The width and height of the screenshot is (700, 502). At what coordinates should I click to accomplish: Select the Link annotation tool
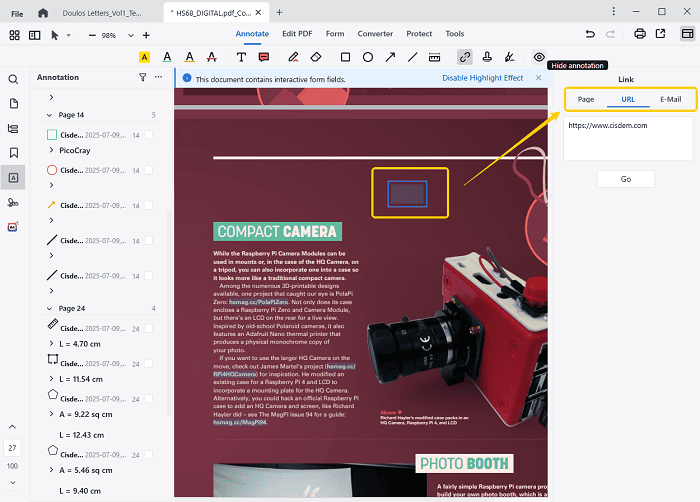click(x=465, y=57)
